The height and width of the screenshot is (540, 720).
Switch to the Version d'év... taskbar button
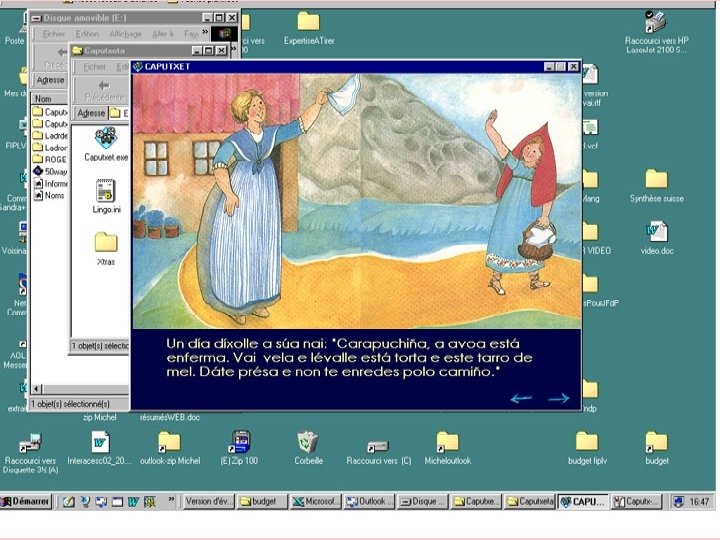pyautogui.click(x=209, y=501)
